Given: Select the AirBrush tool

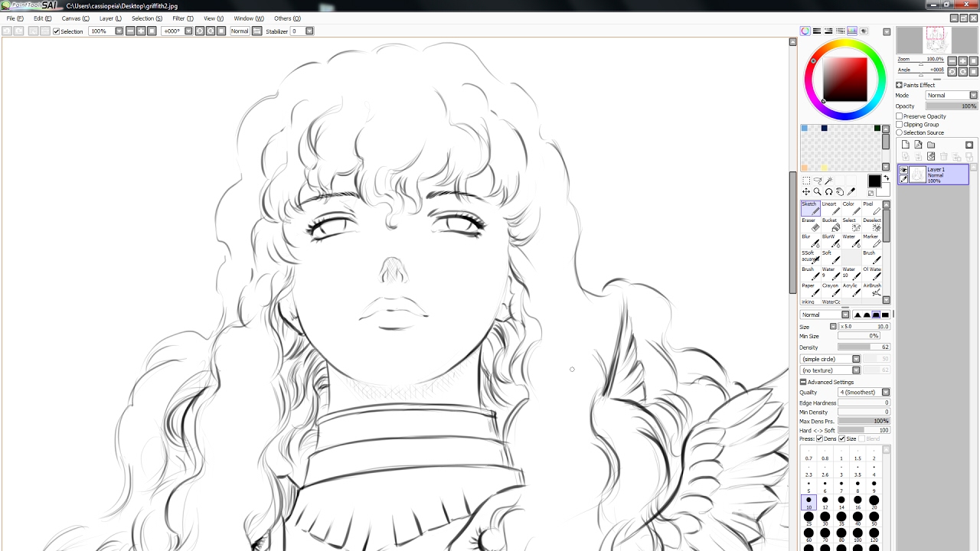Looking at the screenshot, I should click(873, 291).
